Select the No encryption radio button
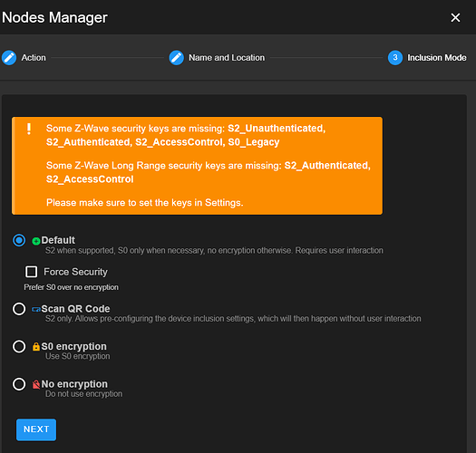Image resolution: width=476 pixels, height=453 pixels. coord(19,384)
